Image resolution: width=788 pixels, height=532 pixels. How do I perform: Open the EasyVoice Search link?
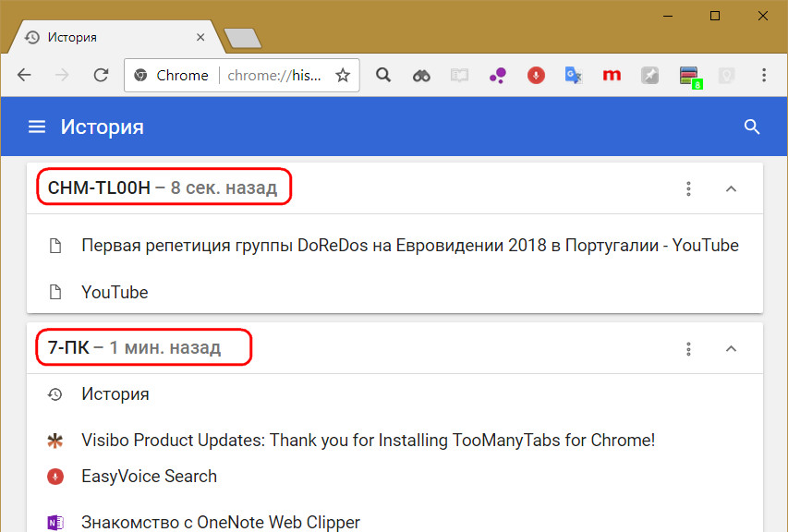[x=149, y=477]
